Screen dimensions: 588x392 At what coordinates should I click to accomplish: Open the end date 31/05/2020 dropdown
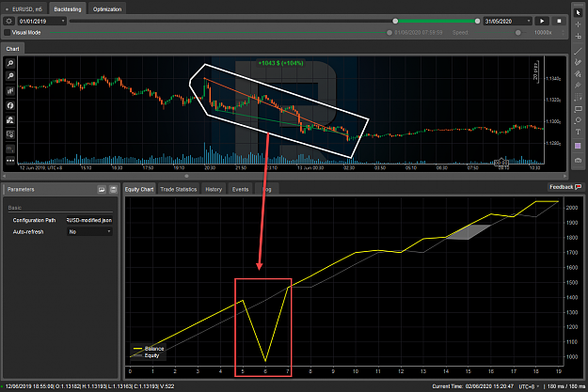pos(508,21)
